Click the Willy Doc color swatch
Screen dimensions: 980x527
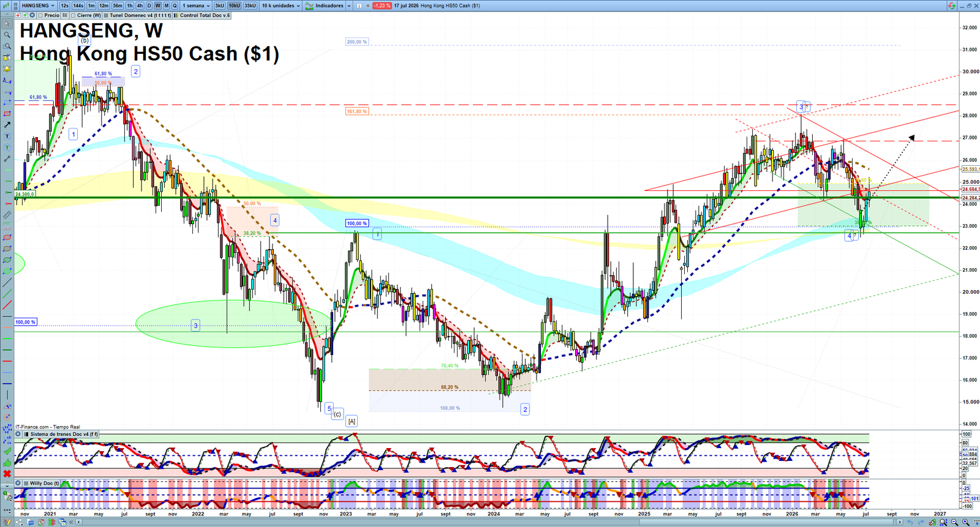pos(26,483)
